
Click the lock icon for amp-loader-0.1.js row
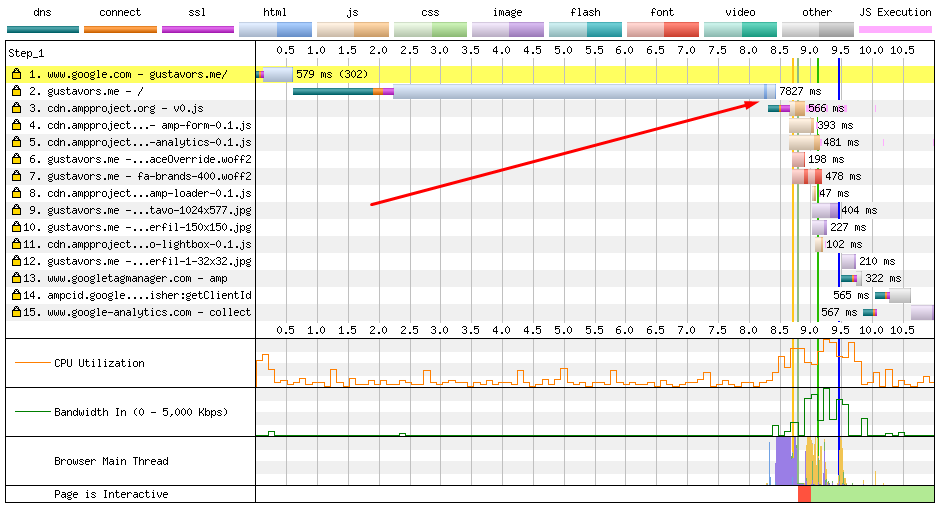coord(17,193)
